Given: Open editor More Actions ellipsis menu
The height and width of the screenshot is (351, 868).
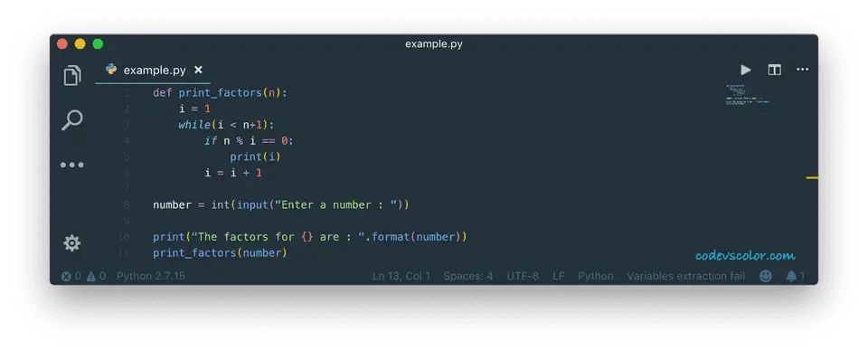Looking at the screenshot, I should click(x=802, y=70).
